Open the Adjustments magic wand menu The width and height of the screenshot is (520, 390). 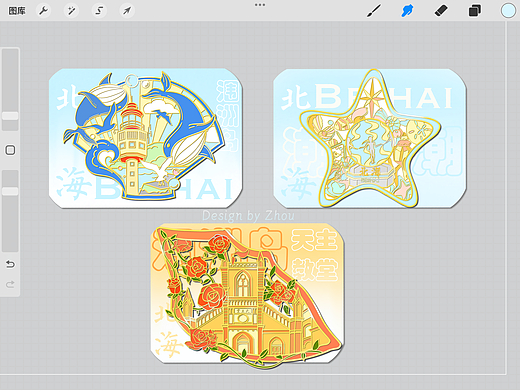71,11
